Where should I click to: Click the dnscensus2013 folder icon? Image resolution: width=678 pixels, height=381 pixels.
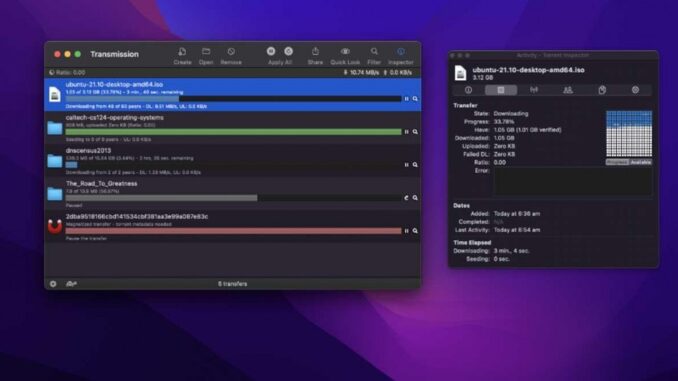(55, 160)
